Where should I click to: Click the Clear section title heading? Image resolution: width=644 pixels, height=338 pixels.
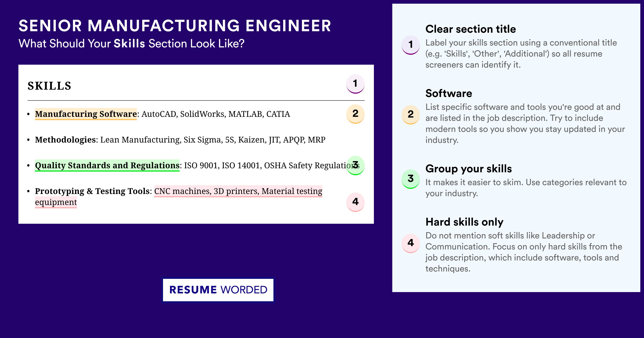pos(470,29)
